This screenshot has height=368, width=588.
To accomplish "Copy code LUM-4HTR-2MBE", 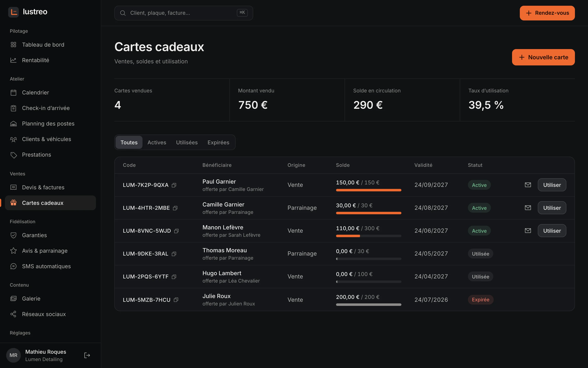I will [x=175, y=208].
